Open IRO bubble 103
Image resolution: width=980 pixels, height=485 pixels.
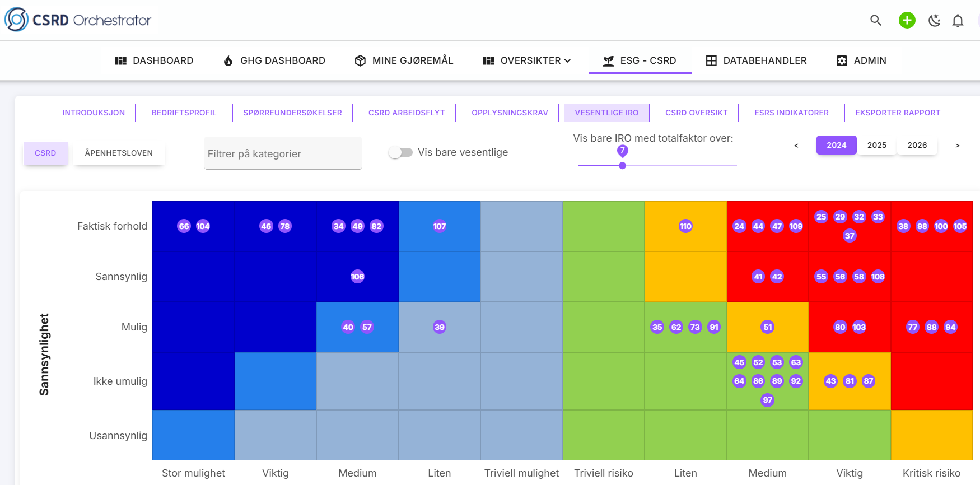pyautogui.click(x=859, y=327)
